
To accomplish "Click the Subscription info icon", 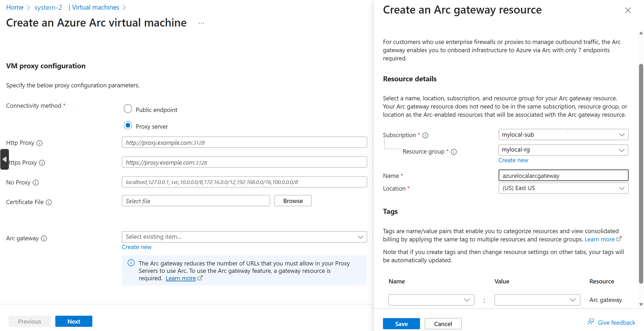I will tap(425, 135).
